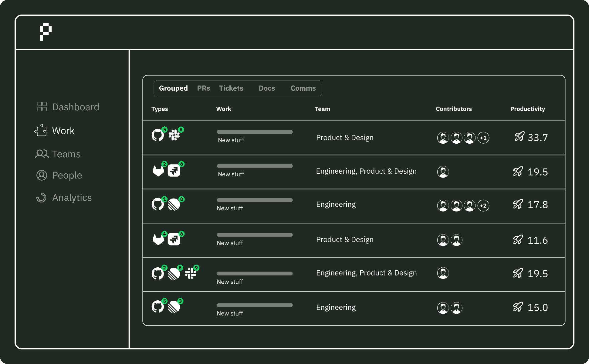Click the work progress bar in first row
589x364 pixels.
coord(255,132)
